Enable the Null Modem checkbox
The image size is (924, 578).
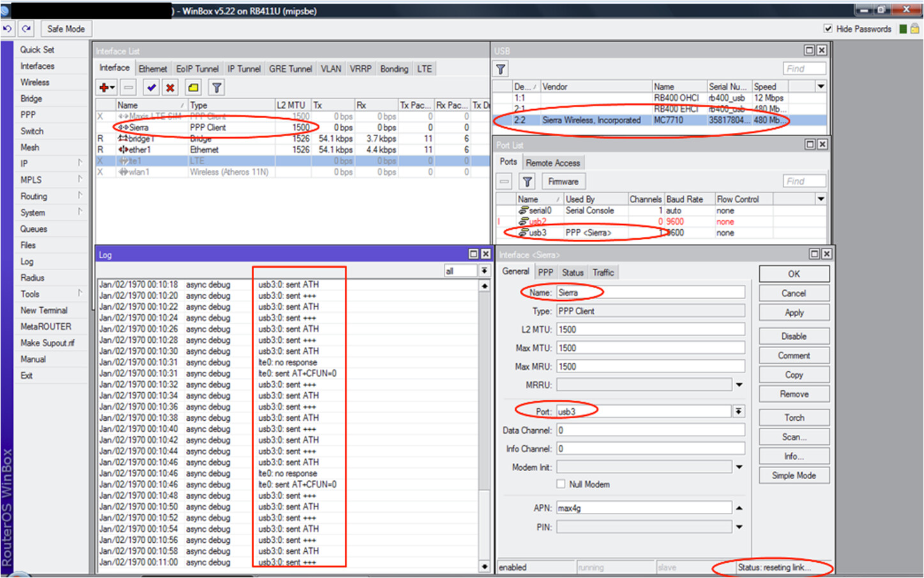[561, 484]
